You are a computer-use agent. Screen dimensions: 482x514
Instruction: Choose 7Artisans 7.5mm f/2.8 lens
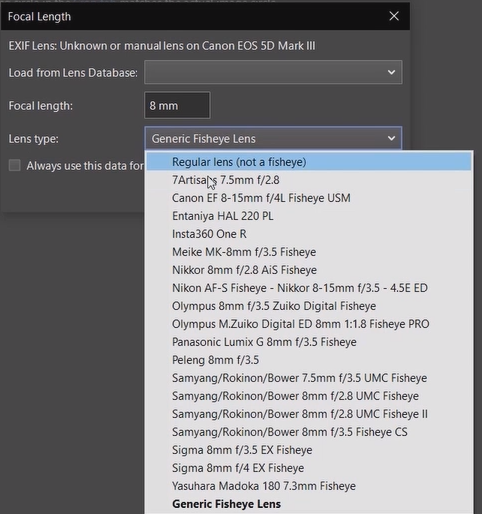click(309, 180)
